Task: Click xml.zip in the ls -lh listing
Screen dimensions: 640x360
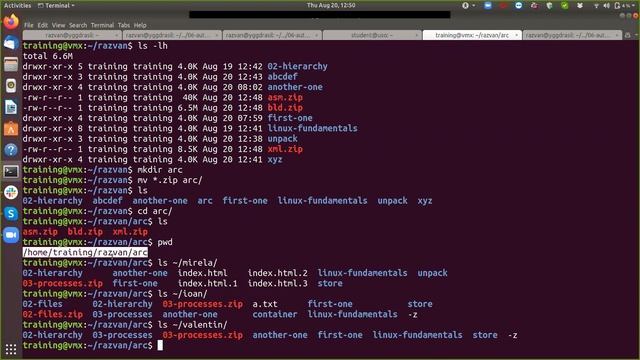Action: 285,149
